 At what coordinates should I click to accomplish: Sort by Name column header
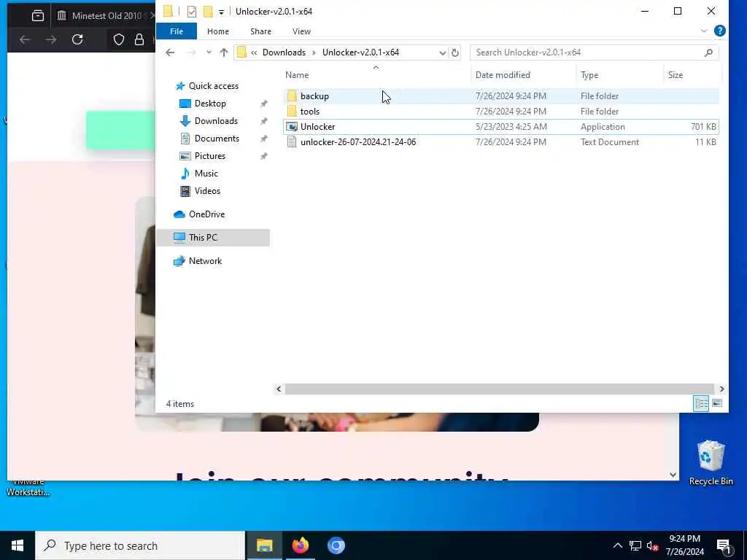297,75
